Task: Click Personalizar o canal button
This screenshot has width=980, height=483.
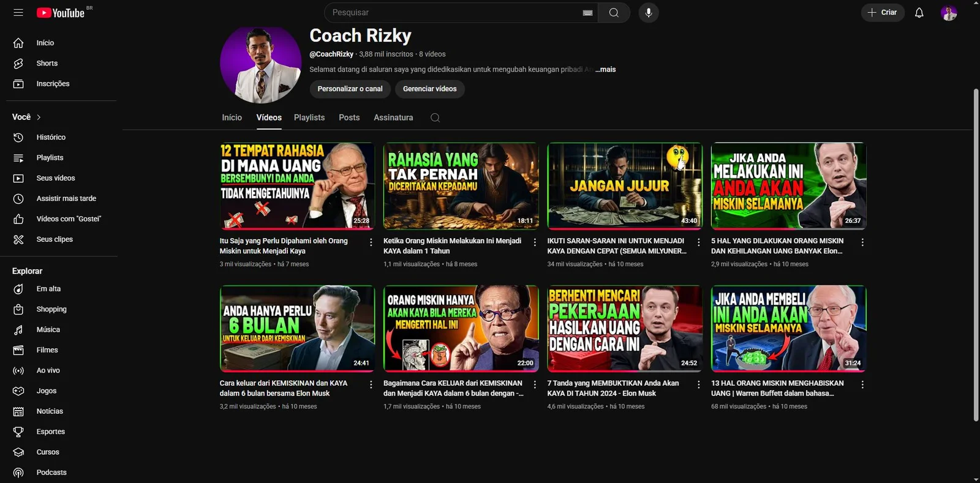Action: [x=350, y=89]
